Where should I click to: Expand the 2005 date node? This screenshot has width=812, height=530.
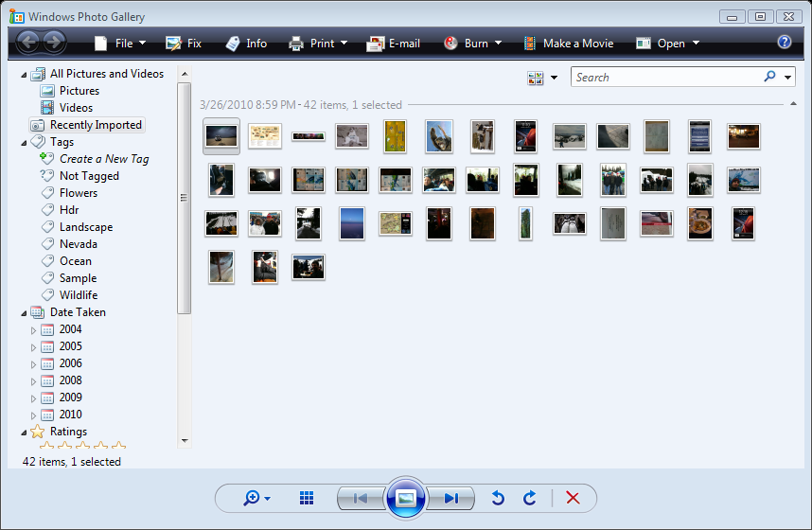click(34, 347)
